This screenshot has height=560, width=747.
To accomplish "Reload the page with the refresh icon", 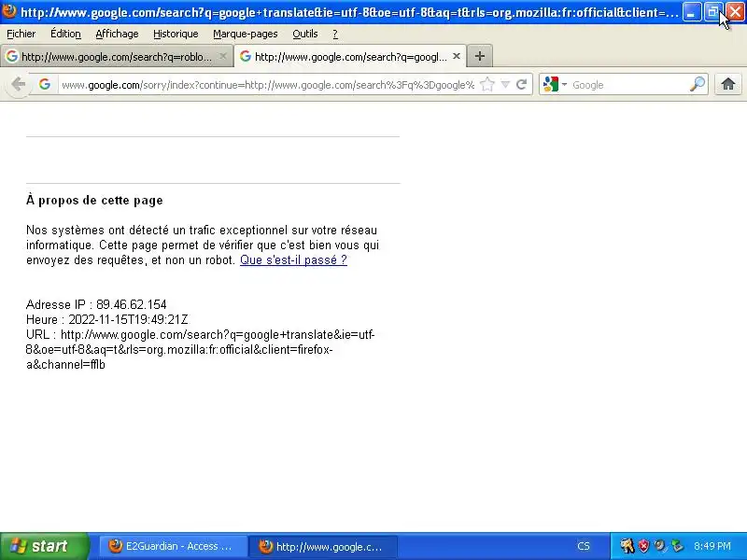I will (522, 85).
